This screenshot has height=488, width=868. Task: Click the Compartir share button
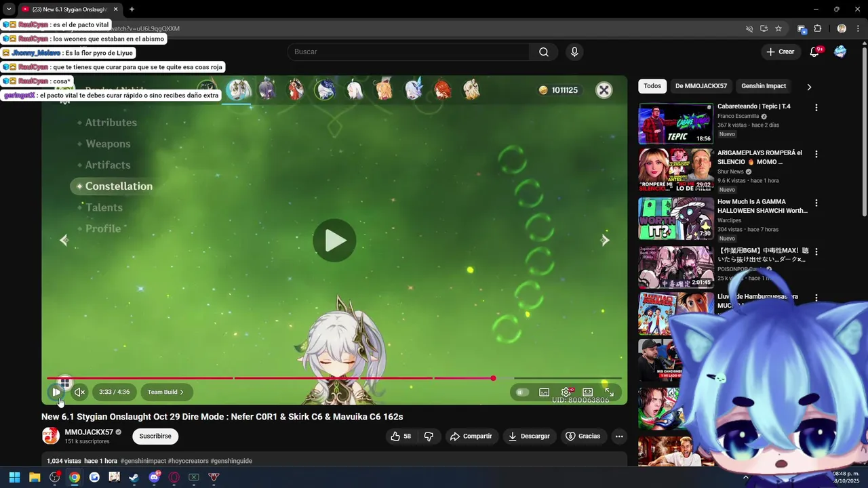(471, 436)
